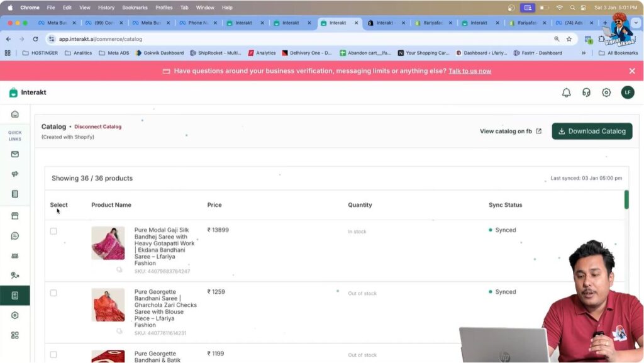Screen dimensions: 644x363
Task: Copy SKU icon under Gharchola Zari saree image
Action: coord(119,331)
